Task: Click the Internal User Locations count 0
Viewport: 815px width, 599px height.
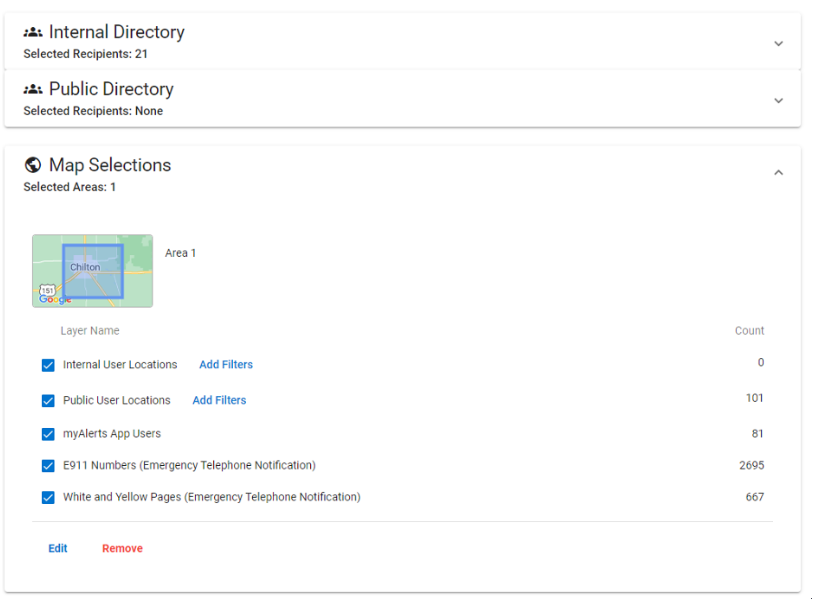Action: click(x=761, y=362)
